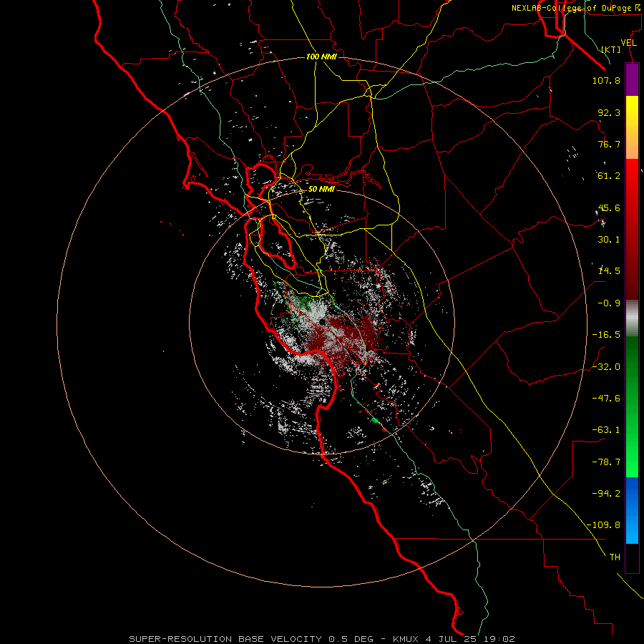This screenshot has width=644, height=644.
Task: Select the -47.6 velocity scale value
Action: 606,399
